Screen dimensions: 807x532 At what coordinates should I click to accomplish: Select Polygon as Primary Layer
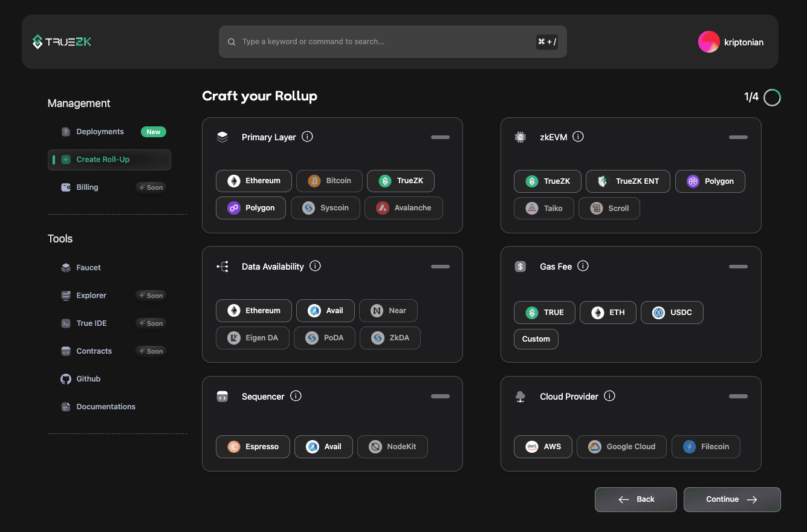[x=251, y=208]
